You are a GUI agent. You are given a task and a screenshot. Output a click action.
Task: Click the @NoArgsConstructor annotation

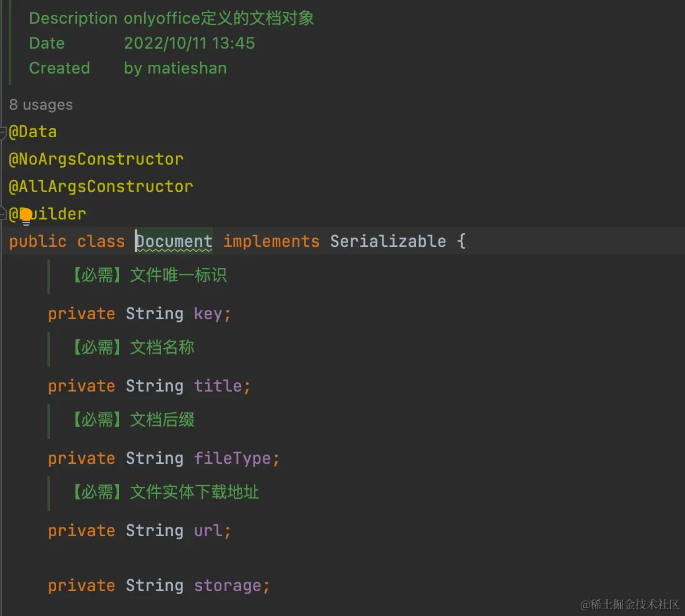point(97,159)
